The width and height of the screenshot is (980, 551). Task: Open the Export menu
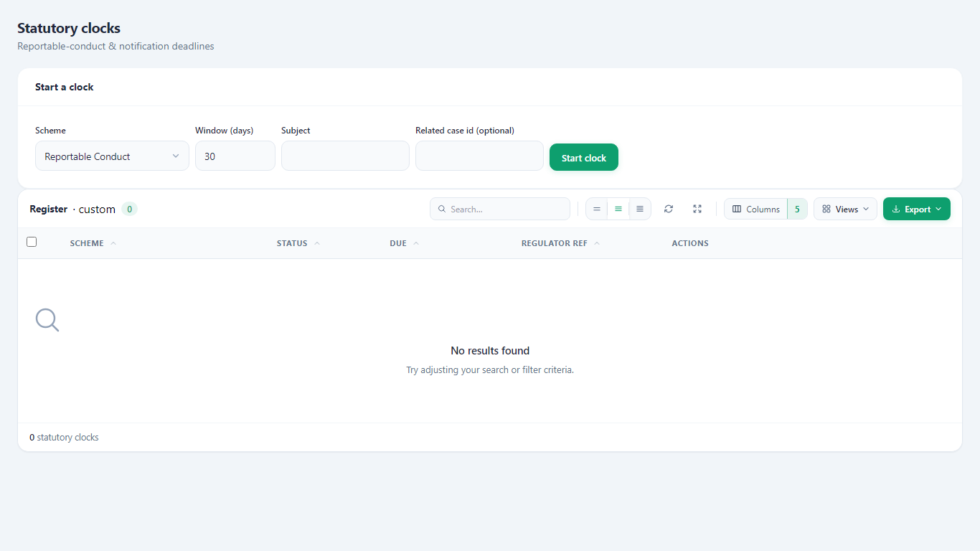point(917,209)
